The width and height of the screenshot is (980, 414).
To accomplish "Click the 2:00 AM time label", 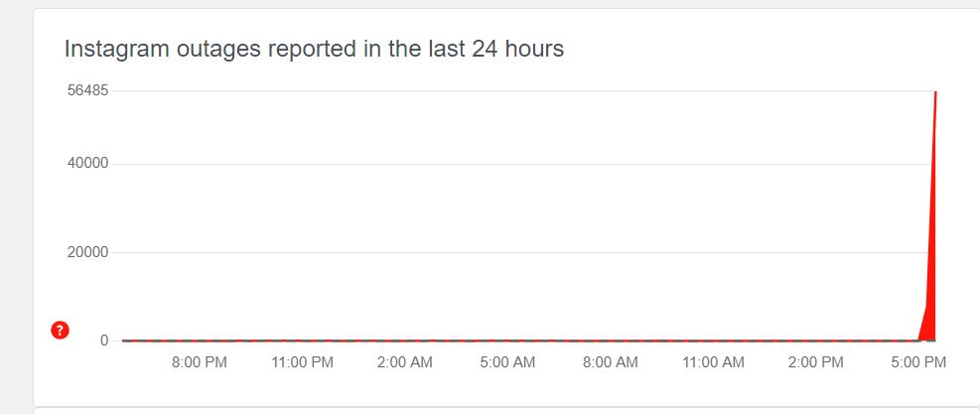I will [405, 363].
